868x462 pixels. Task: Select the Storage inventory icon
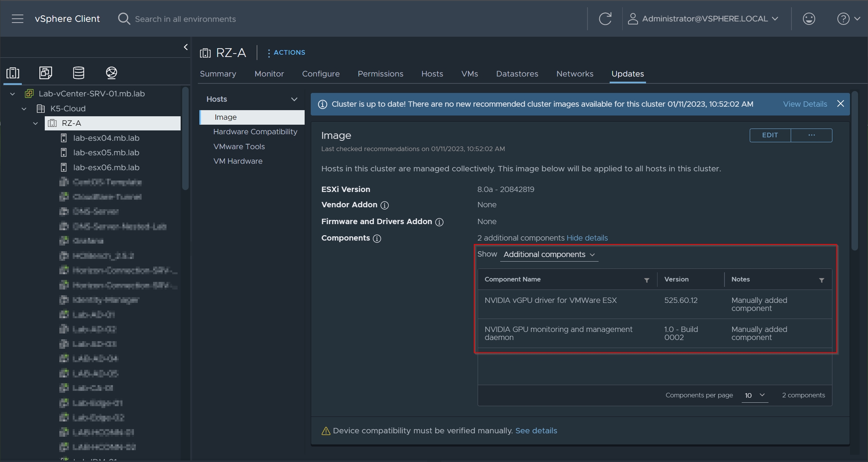[x=78, y=73]
